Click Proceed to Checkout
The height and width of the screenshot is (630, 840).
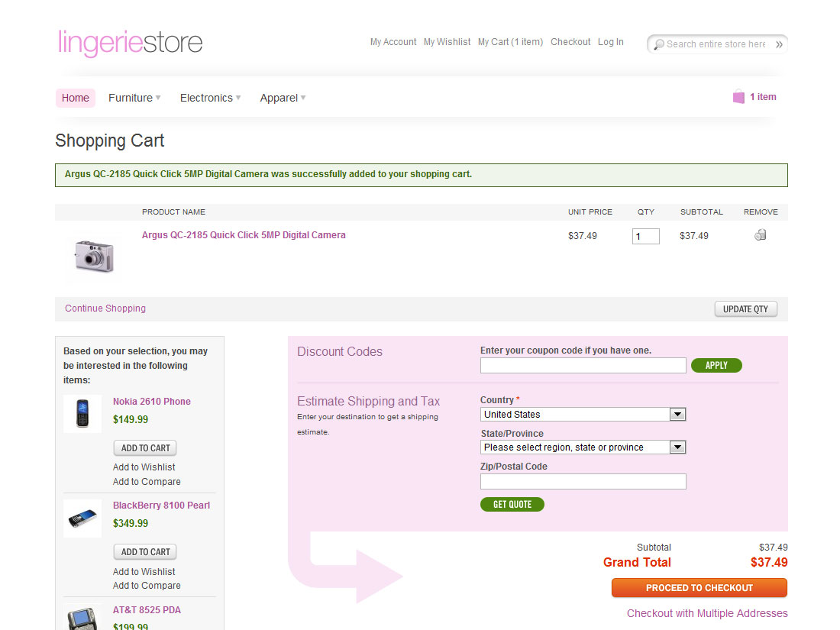click(699, 588)
